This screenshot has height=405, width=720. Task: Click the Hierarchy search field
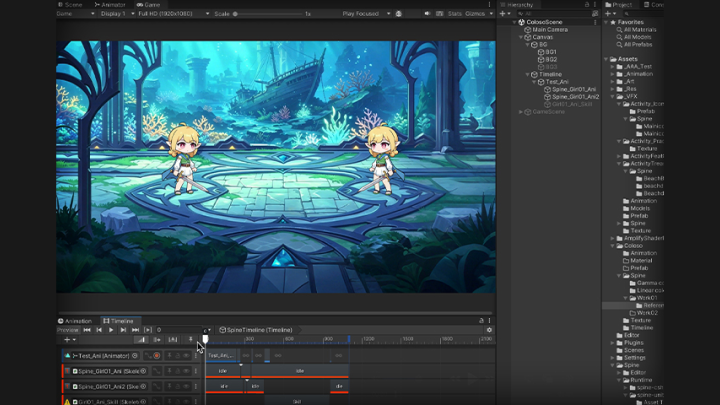coord(553,14)
